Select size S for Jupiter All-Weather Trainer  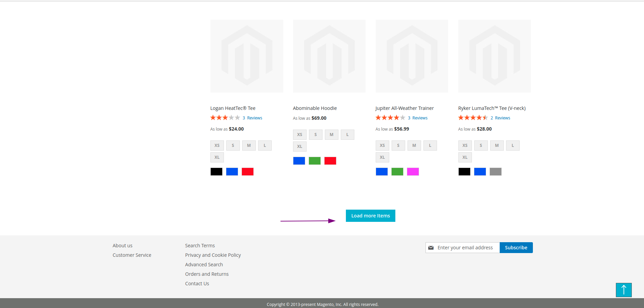[398, 146]
